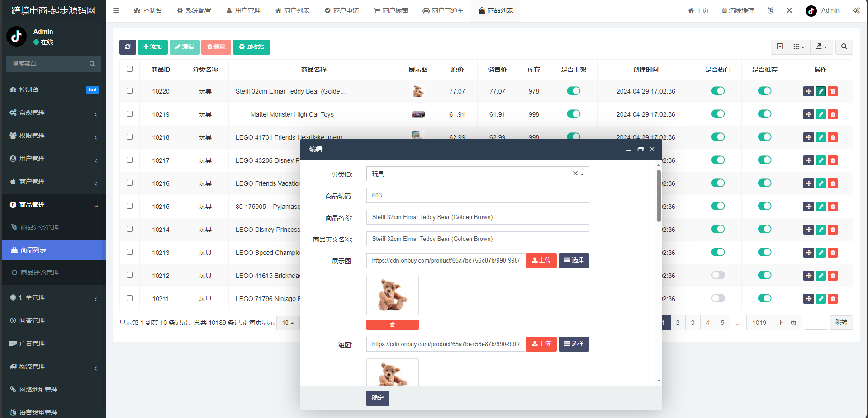Screen dimensions: 868x418
Task: Click edit pencil icon for row 10215
Action: [821, 207]
